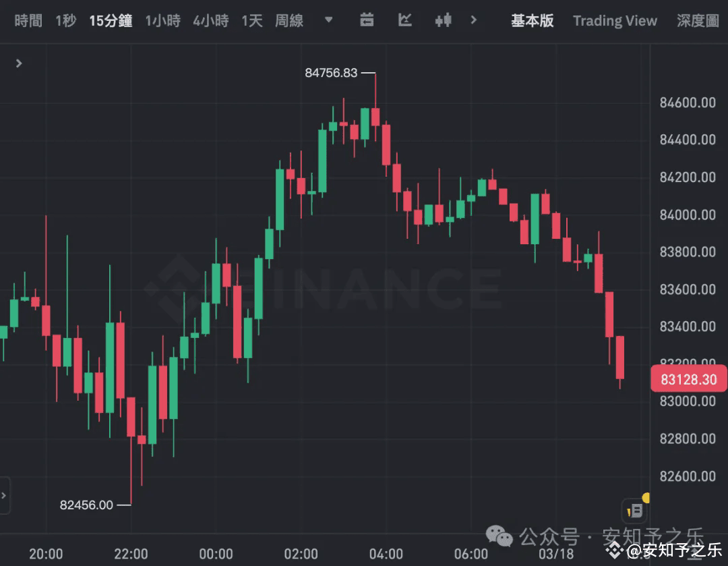Image resolution: width=728 pixels, height=566 pixels.
Task: Switch to the 深度圖 depth chart tab
Action: (698, 21)
